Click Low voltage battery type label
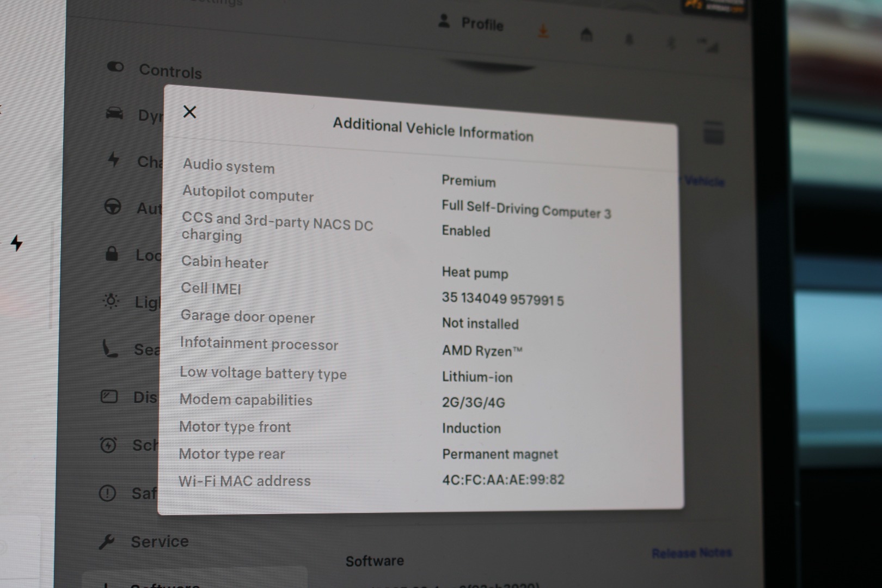 (263, 373)
